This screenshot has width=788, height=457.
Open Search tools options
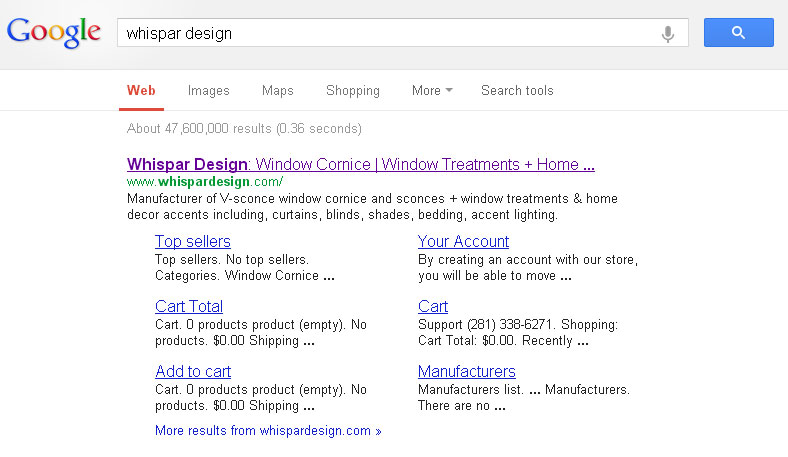click(517, 90)
